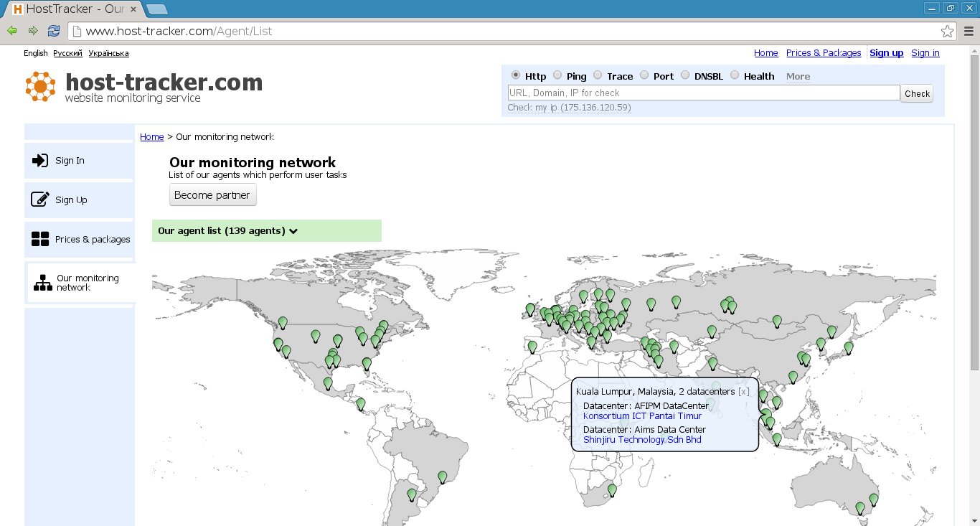This screenshot has height=526, width=980.
Task: Click the Prices & packages grid icon
Action: [40, 239]
